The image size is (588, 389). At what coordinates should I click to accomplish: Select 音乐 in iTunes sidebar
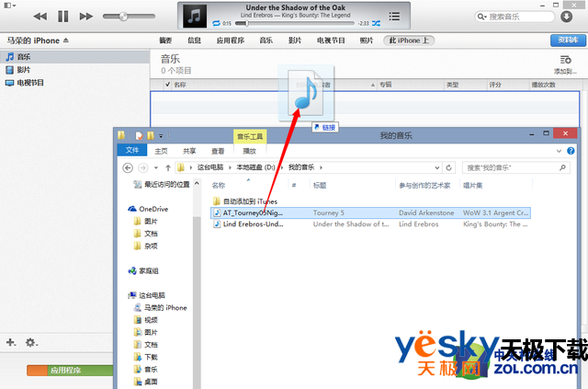pos(74,57)
